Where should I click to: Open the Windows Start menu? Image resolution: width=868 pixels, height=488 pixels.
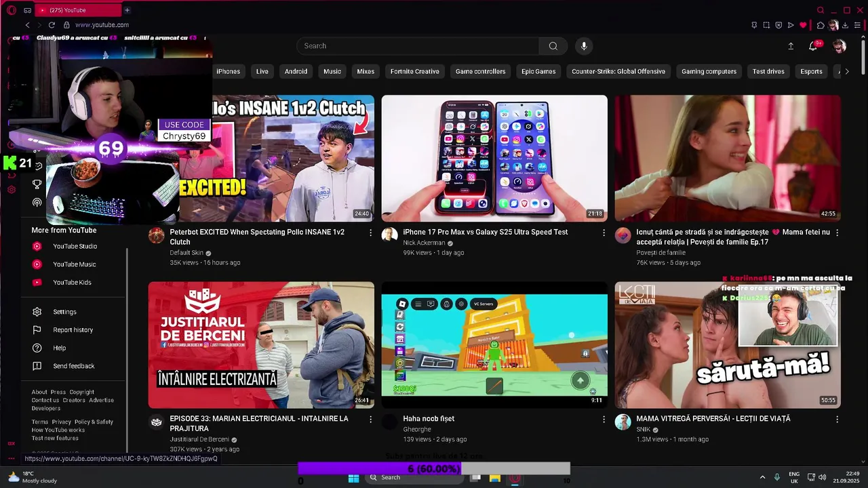coord(353,478)
